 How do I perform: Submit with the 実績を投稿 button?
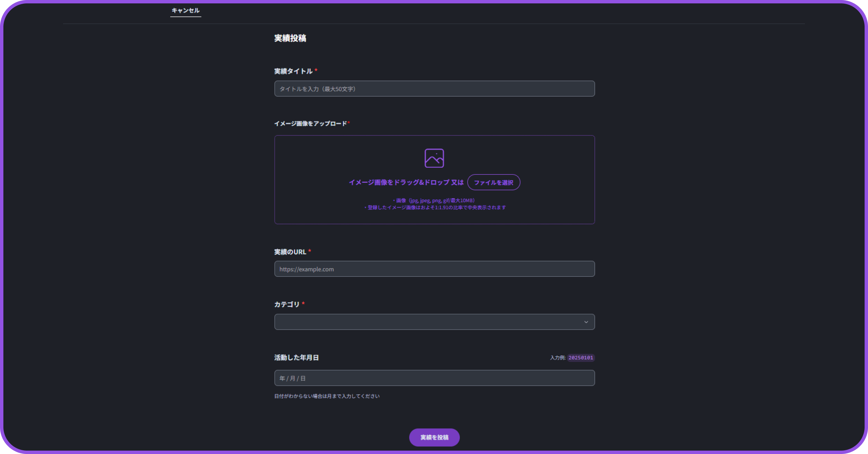click(x=434, y=437)
